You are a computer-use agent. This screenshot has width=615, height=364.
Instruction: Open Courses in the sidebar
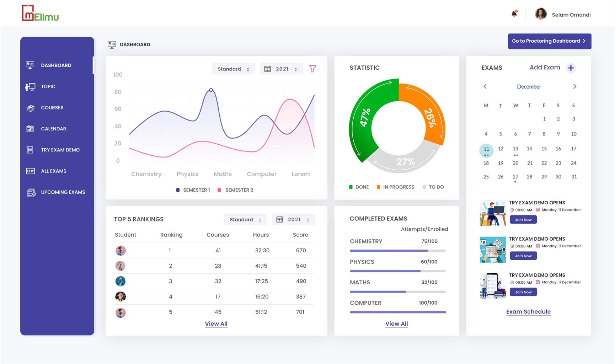pyautogui.click(x=52, y=108)
